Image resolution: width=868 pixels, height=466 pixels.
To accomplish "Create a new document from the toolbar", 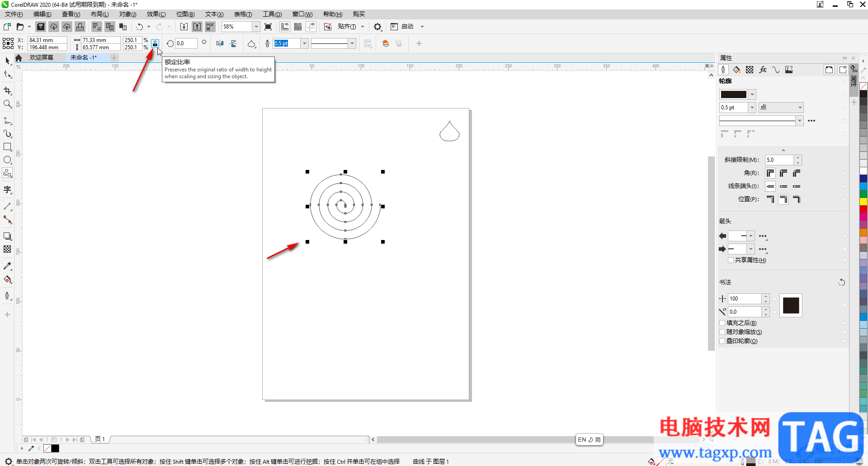I will [x=7, y=27].
